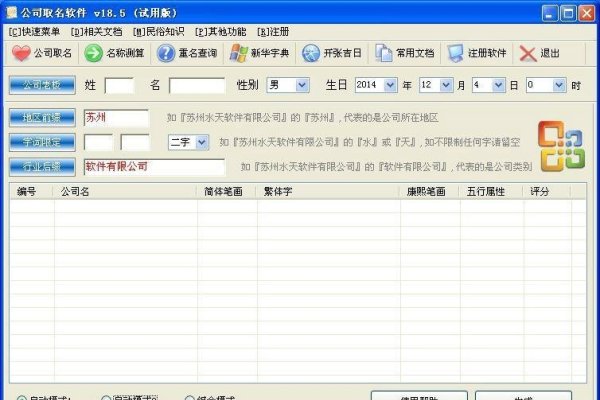The width and height of the screenshot is (600, 400).
Task: Open the [R]注册 menu
Action: (273, 32)
